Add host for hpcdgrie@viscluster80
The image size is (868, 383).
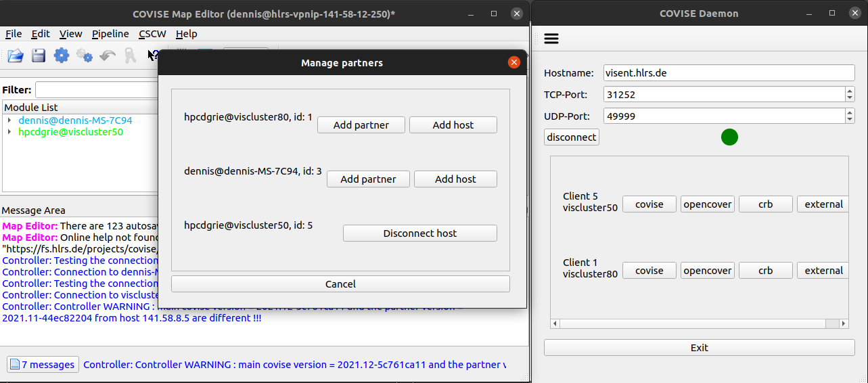(453, 125)
